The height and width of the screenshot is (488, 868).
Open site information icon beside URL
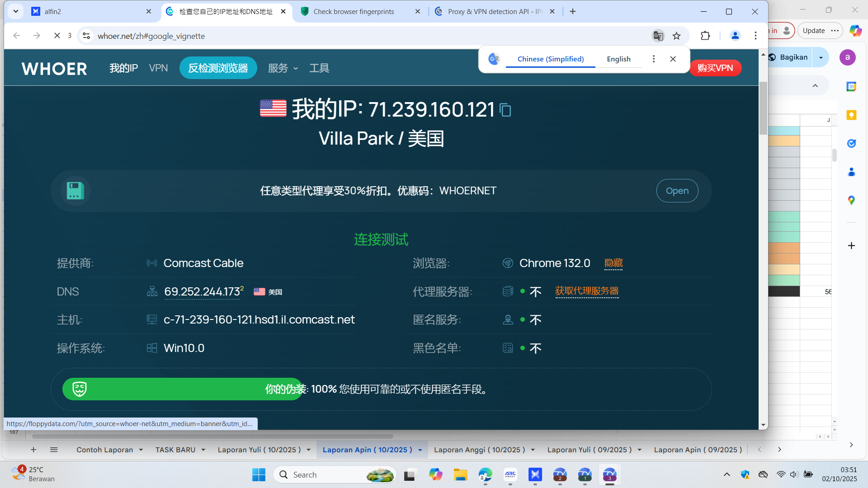pyautogui.click(x=86, y=36)
